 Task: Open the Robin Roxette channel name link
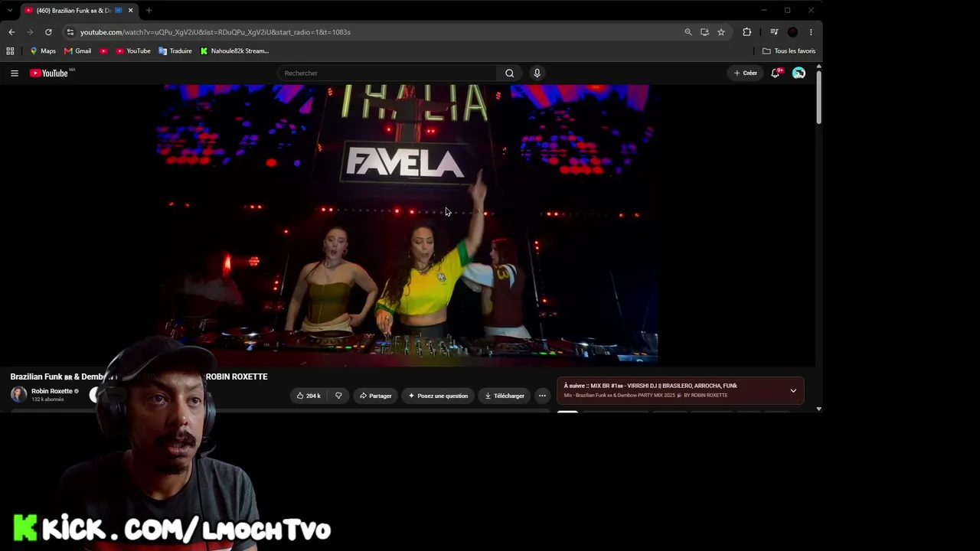pyautogui.click(x=52, y=391)
